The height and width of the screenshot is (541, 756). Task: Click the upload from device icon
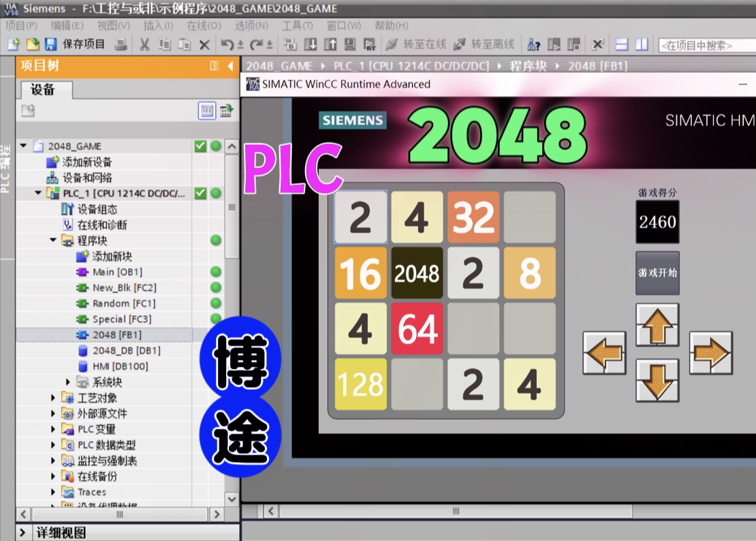point(330,45)
